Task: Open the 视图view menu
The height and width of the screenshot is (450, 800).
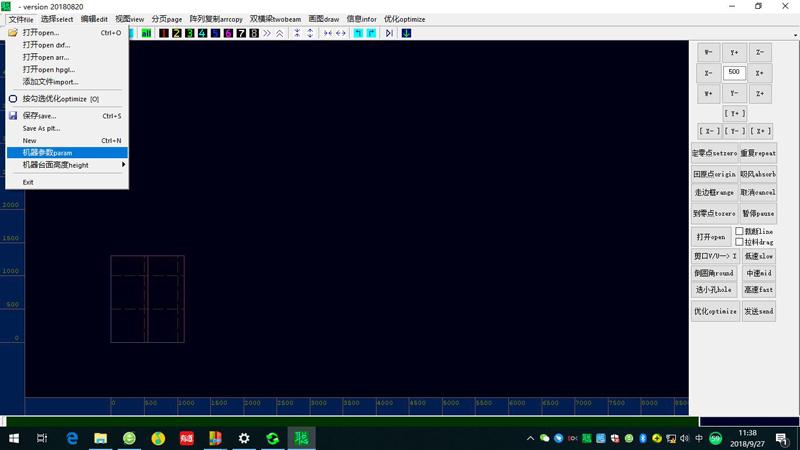Action: click(x=130, y=19)
